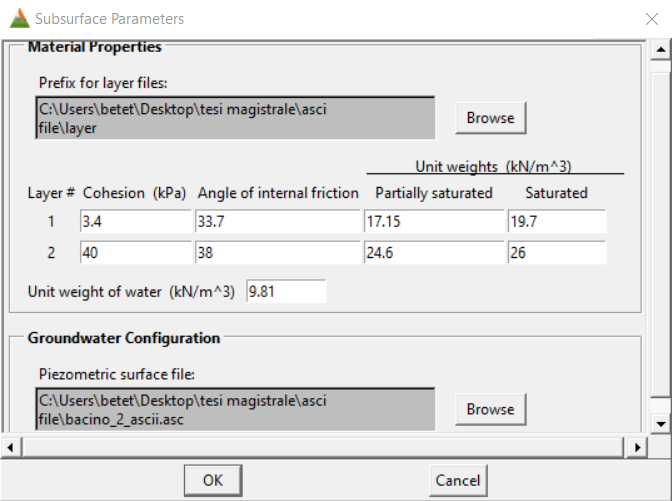Edit Layer 2 cohesion field
672x501 pixels.
pos(135,253)
